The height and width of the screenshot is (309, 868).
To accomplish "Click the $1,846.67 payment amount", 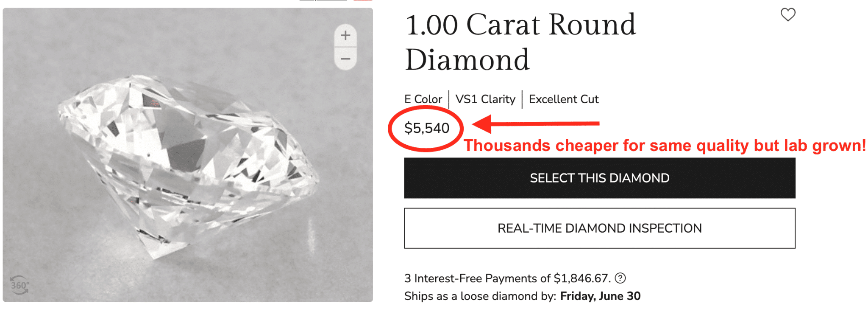I will 581,278.
